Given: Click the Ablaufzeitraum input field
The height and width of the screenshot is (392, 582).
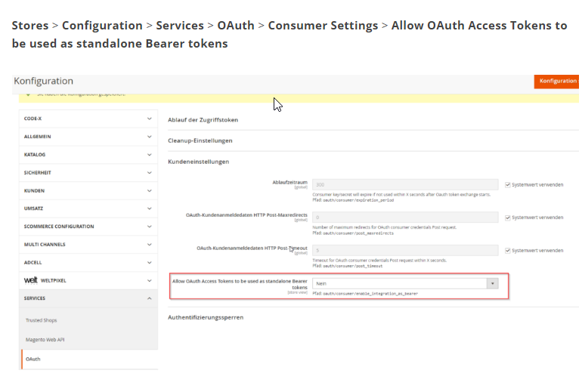Looking at the screenshot, I should tap(405, 184).
